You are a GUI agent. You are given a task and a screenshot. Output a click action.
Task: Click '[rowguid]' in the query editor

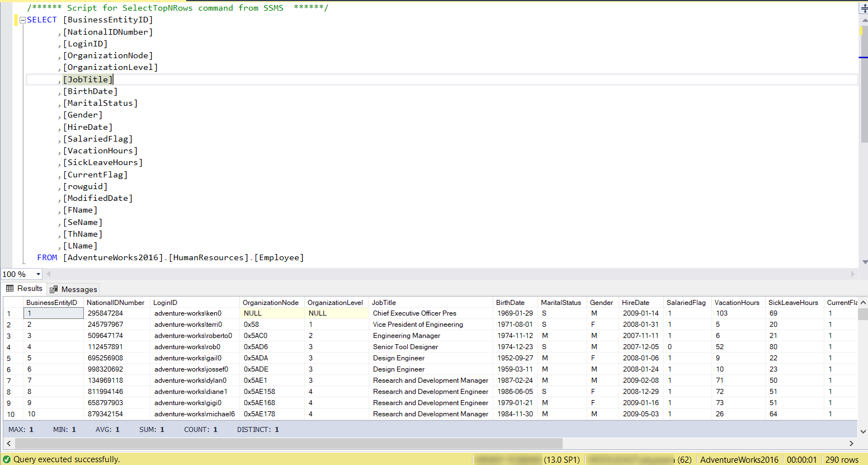pos(85,186)
